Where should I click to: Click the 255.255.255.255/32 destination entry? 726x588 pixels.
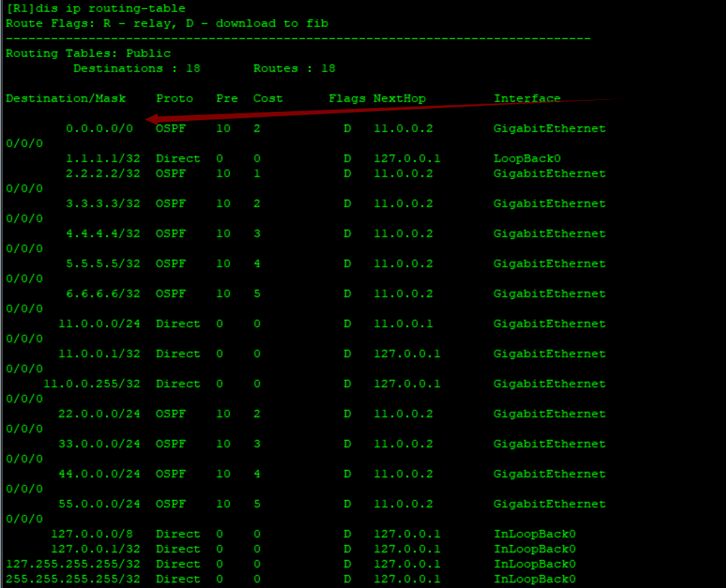73,579
